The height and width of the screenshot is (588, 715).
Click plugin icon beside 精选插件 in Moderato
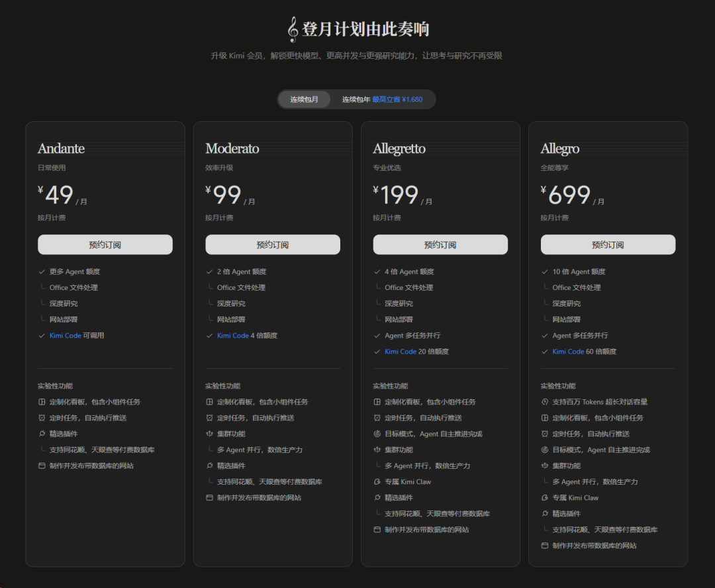(x=209, y=465)
